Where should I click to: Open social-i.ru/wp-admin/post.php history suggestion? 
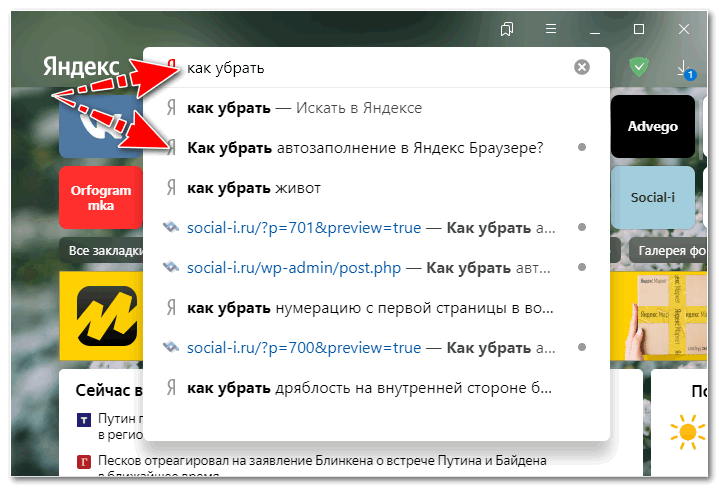tap(376, 268)
